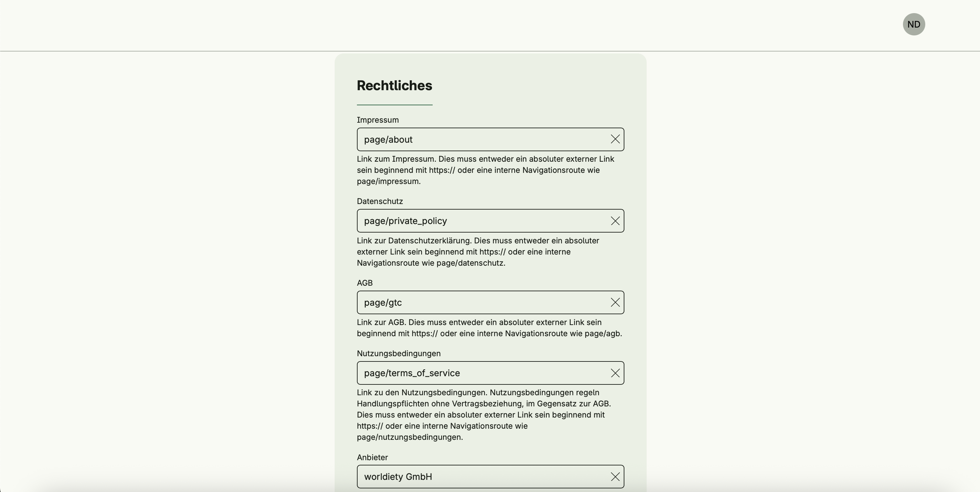Click the Nutzungsbedingungen field label

pos(399,353)
